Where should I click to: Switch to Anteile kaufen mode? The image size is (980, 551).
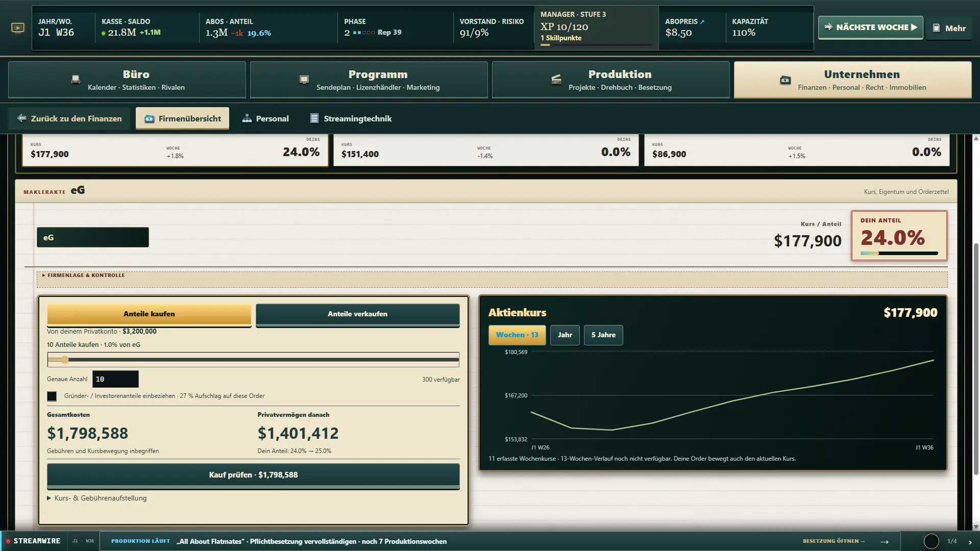[149, 314]
